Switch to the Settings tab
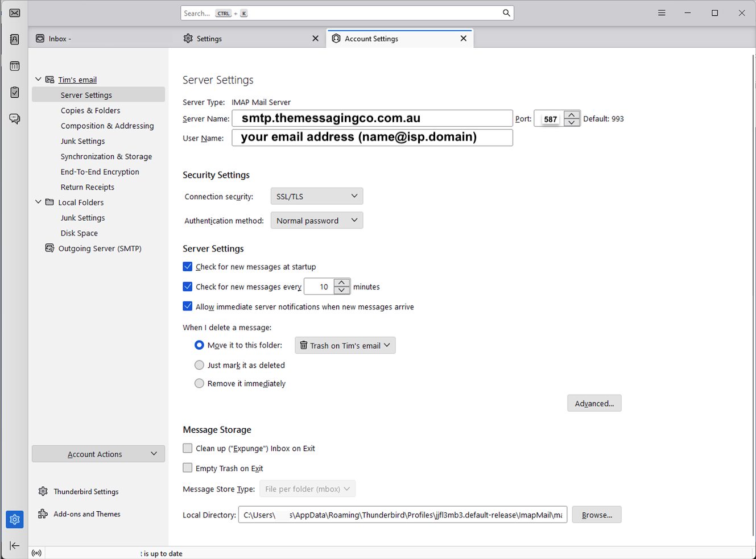The width and height of the screenshot is (756, 559). (x=209, y=38)
